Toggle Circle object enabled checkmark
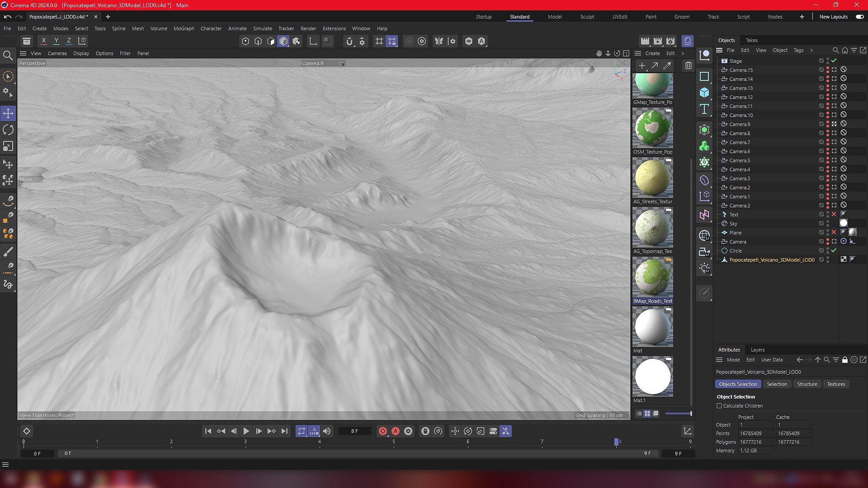The height and width of the screenshot is (488, 868). tap(834, 250)
